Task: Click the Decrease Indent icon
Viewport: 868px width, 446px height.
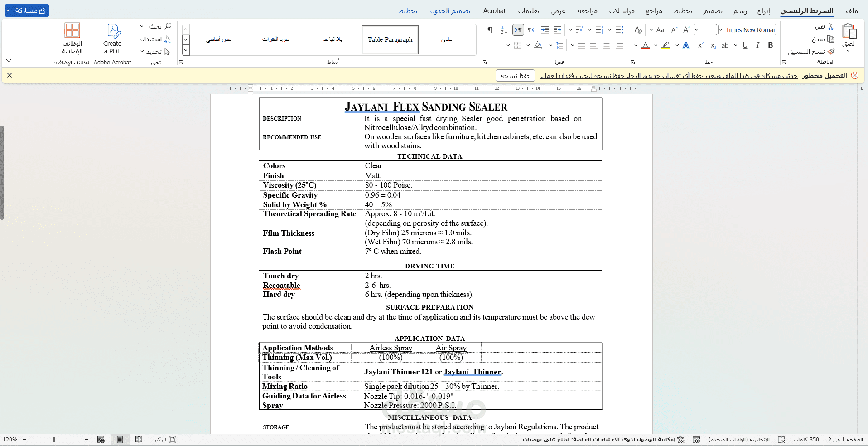Action: tap(558, 30)
